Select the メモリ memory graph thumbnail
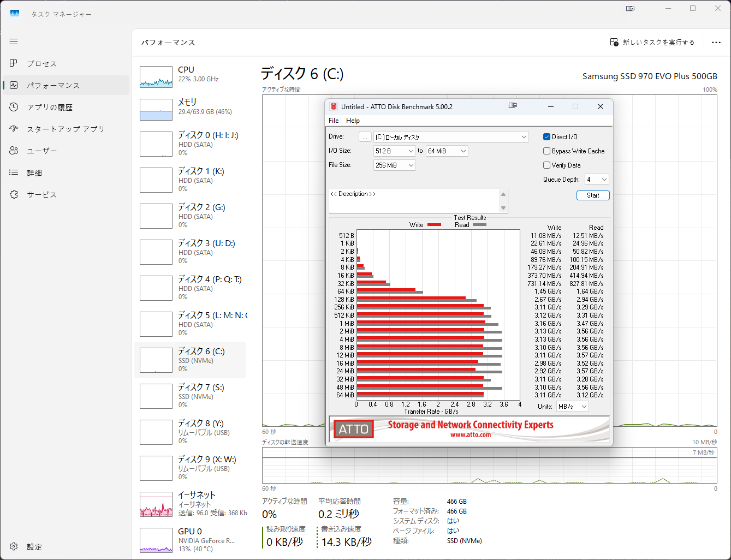 point(156,110)
